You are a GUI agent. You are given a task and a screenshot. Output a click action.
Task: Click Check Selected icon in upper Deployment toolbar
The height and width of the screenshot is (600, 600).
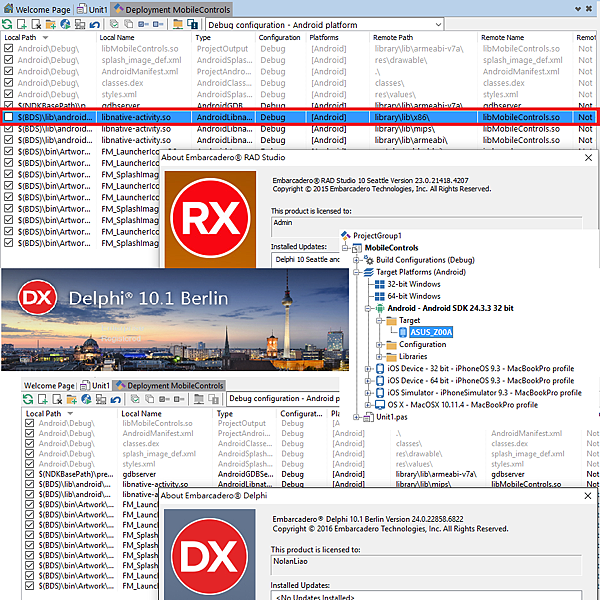pyautogui.click(x=114, y=24)
